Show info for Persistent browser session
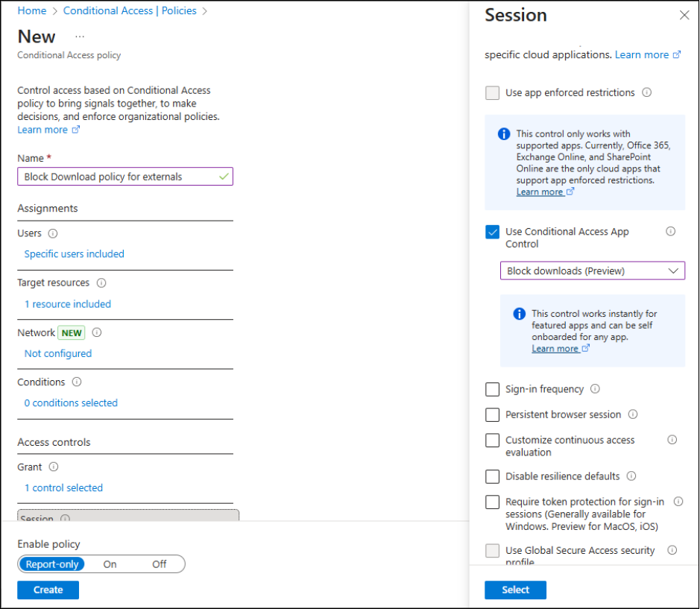700x609 pixels. pos(633,414)
